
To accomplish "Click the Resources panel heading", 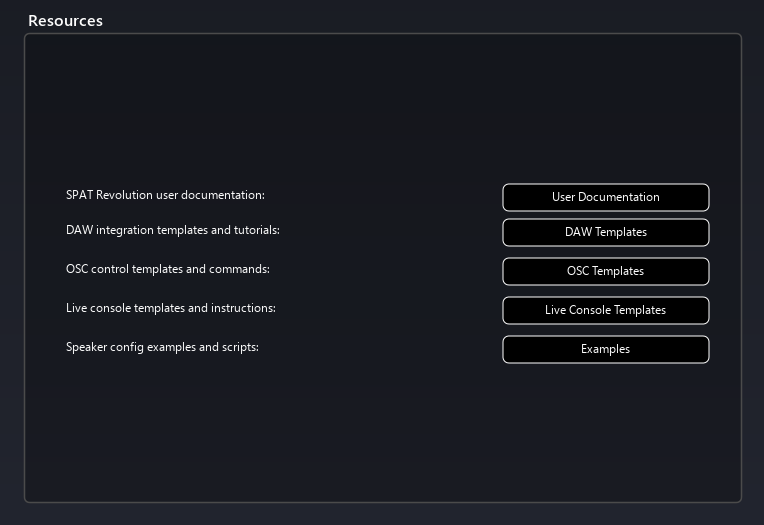I will pyautogui.click(x=65, y=20).
